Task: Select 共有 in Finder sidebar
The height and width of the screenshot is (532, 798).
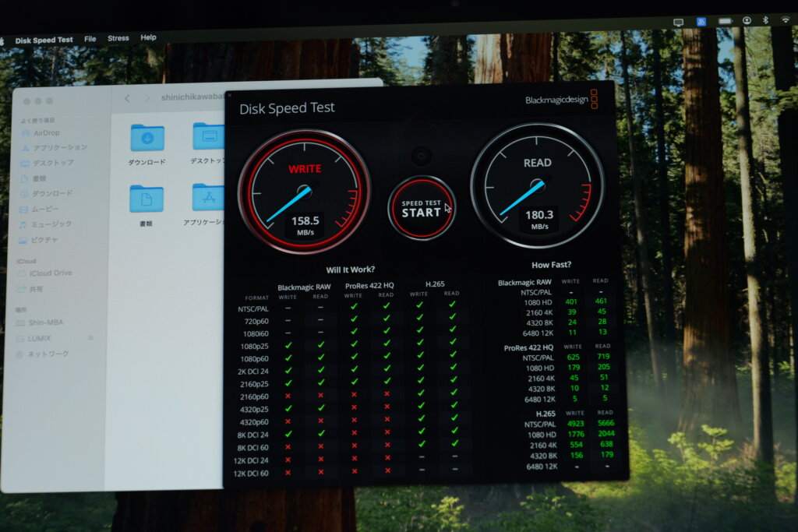Action: coord(30,289)
